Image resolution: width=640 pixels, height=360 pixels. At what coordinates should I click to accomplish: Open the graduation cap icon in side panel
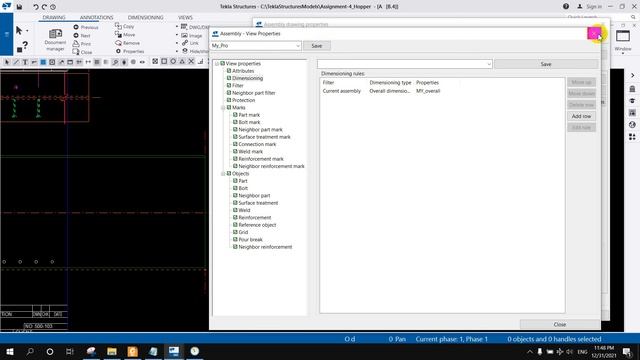coord(632,100)
